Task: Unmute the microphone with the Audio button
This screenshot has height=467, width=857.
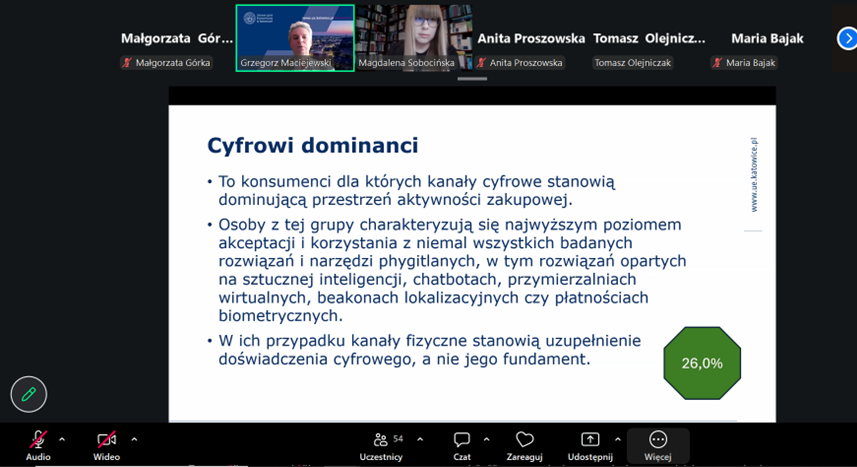Action: pyautogui.click(x=38, y=442)
